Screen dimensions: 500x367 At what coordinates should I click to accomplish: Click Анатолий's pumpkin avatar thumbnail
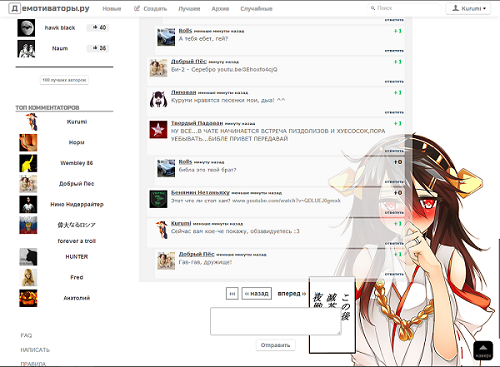(x=28, y=298)
